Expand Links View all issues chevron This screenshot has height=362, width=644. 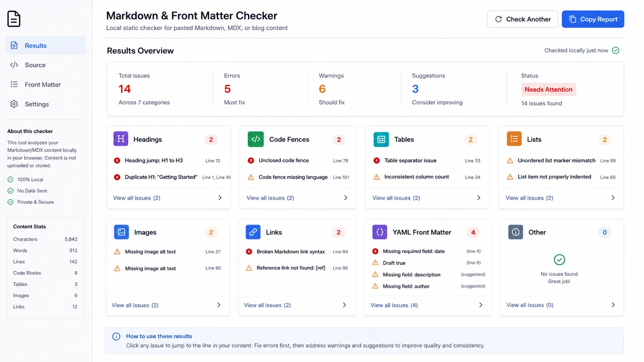[345, 305]
